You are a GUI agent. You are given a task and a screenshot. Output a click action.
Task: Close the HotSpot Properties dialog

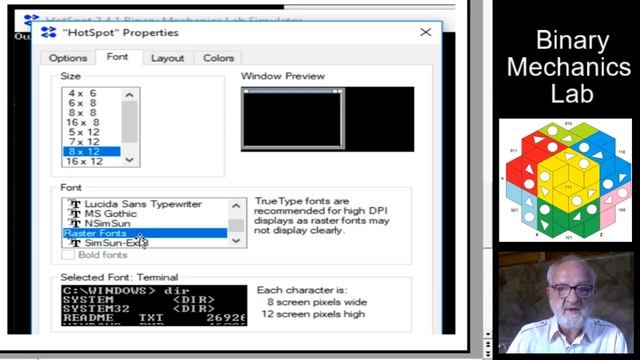[x=426, y=32]
